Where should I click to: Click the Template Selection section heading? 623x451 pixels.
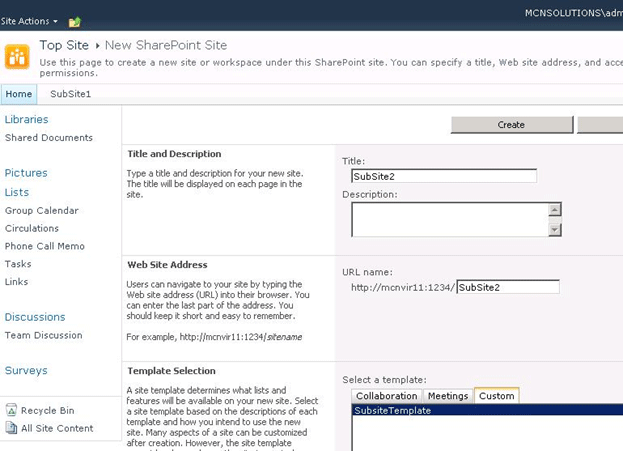(171, 371)
